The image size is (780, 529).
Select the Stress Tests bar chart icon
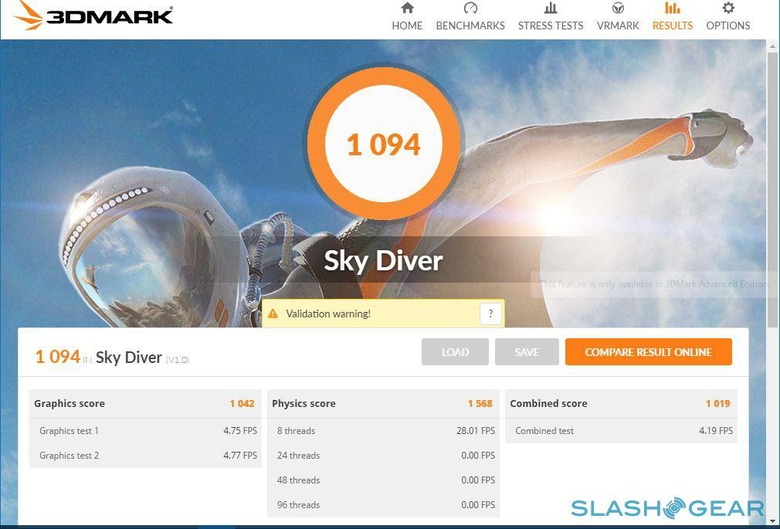(550, 8)
